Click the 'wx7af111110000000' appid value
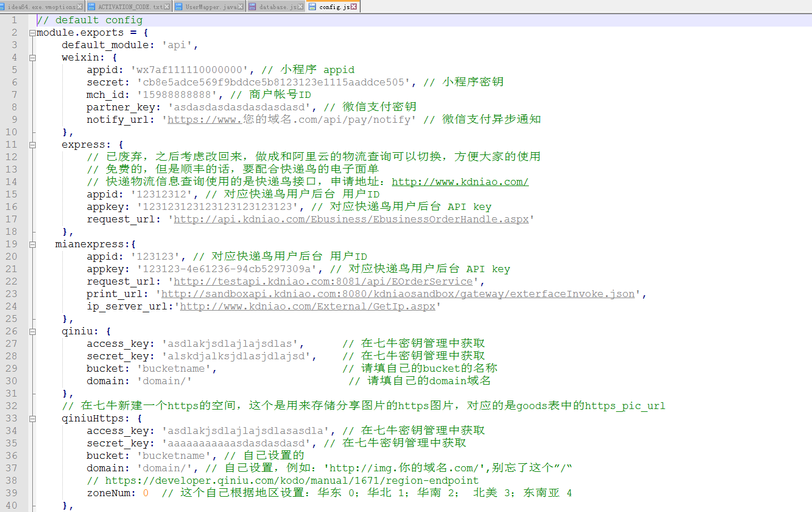The height and width of the screenshot is (512, 812). tap(190, 70)
